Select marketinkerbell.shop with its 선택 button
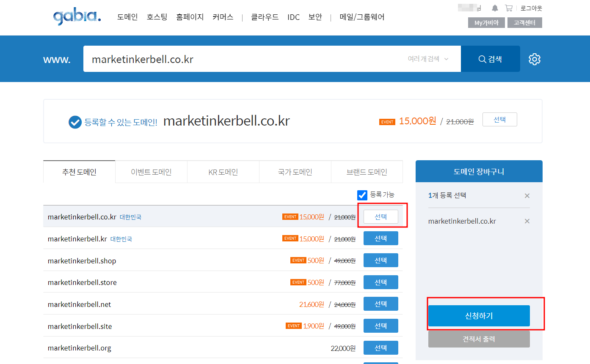The image size is (590, 364). pos(380,260)
